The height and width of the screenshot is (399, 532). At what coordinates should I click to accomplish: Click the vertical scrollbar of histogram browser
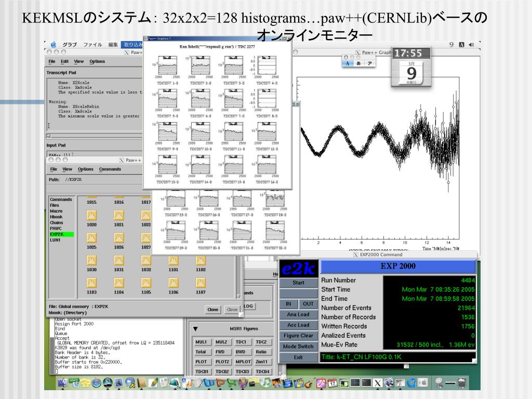tap(238, 277)
